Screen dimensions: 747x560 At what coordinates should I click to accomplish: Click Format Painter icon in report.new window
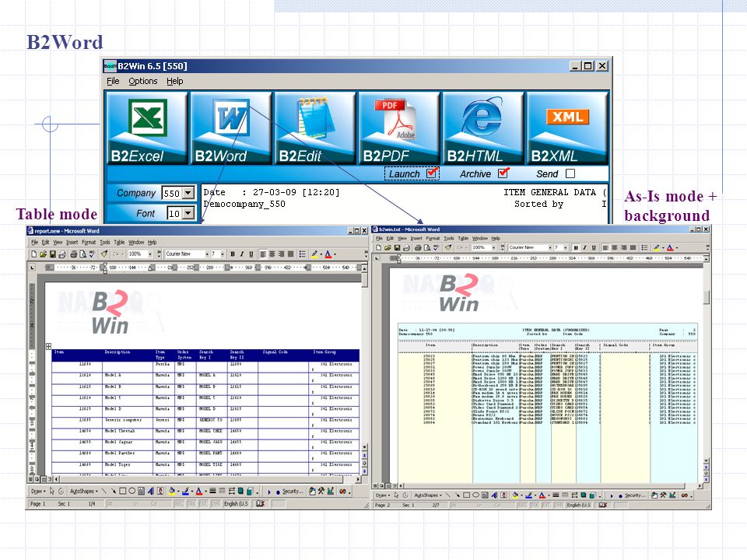103,254
